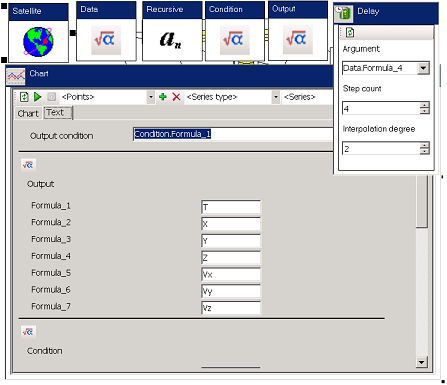
Task: Click the formula icon above Condition section
Action: click(x=28, y=332)
